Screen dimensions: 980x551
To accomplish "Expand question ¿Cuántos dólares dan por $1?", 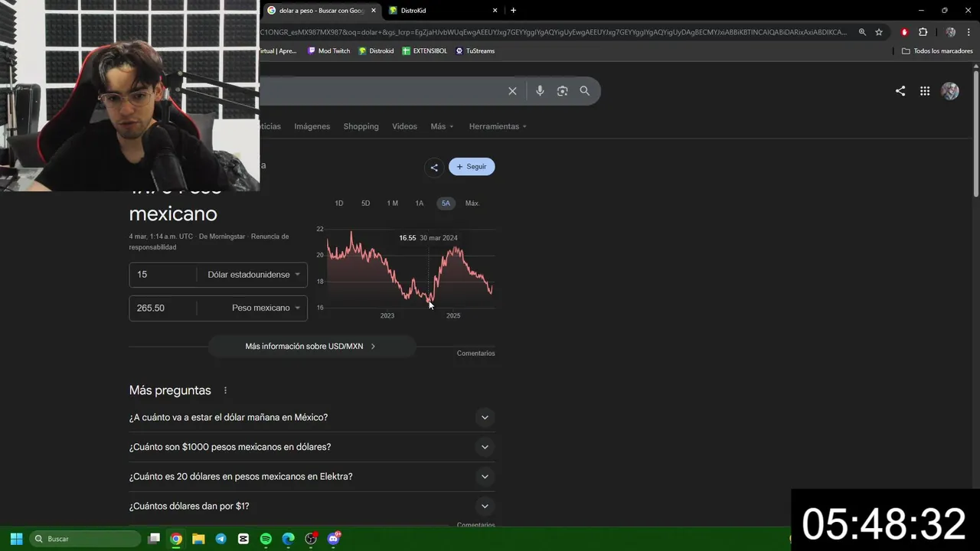I will tap(312, 506).
